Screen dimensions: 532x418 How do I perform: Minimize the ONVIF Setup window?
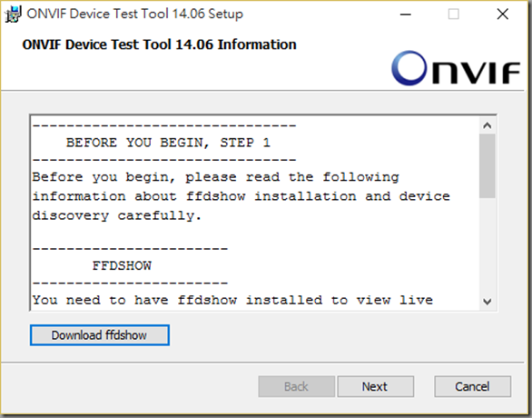(x=406, y=15)
